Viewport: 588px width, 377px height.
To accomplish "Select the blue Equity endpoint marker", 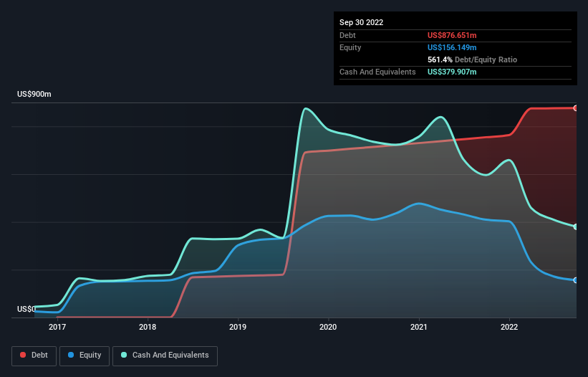I will 576,280.
